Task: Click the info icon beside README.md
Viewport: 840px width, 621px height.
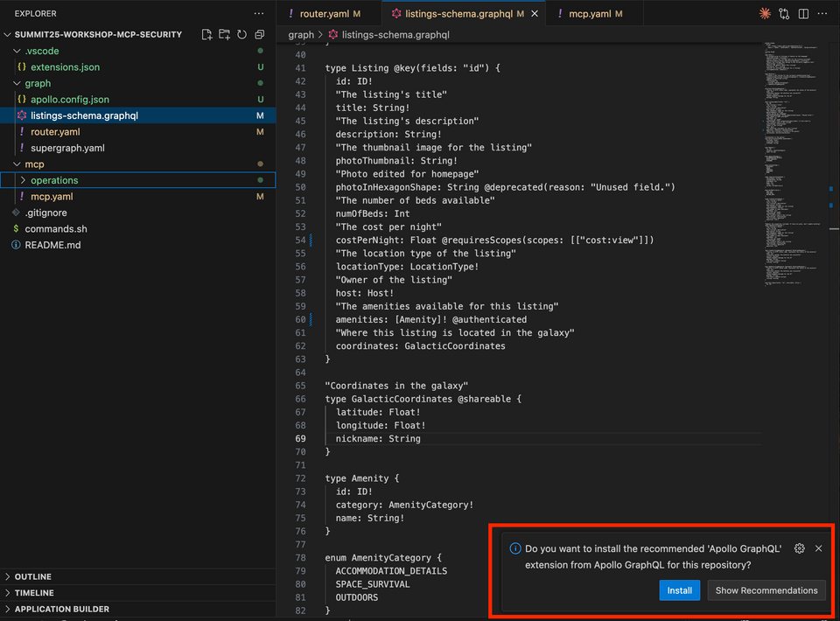Action: 16,245
